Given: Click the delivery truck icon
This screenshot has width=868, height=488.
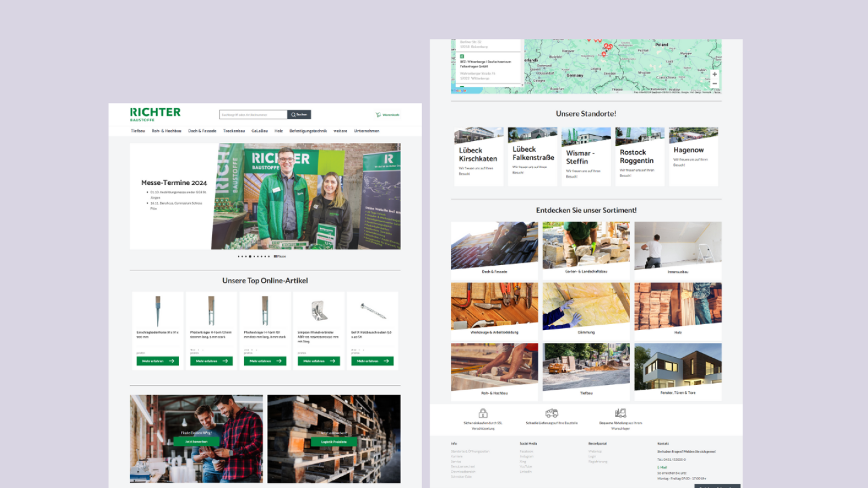Looking at the screenshot, I should click(x=552, y=413).
